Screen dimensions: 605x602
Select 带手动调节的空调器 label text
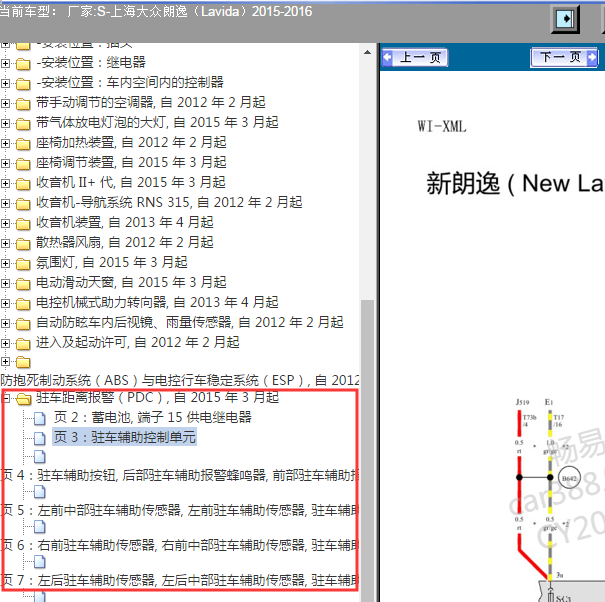(150, 102)
